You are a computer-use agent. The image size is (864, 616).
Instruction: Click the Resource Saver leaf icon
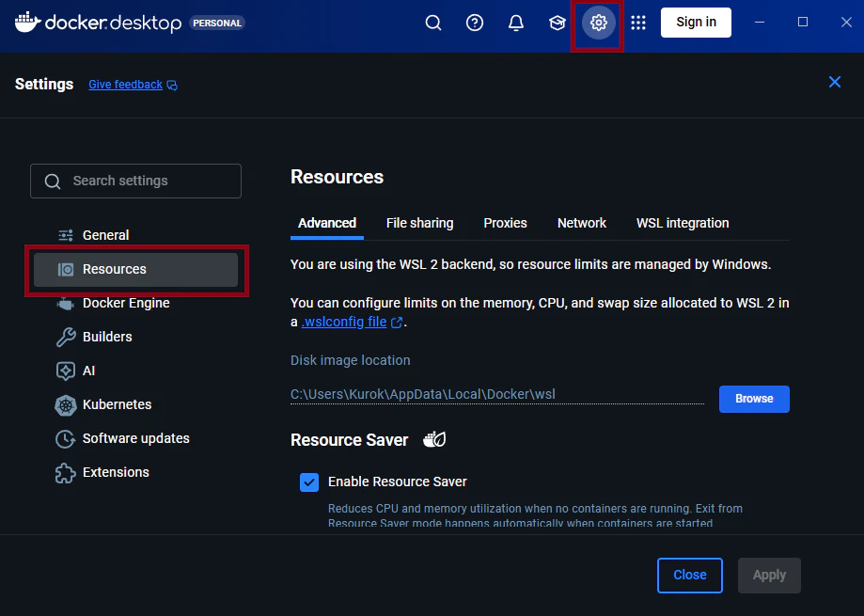[x=434, y=439]
